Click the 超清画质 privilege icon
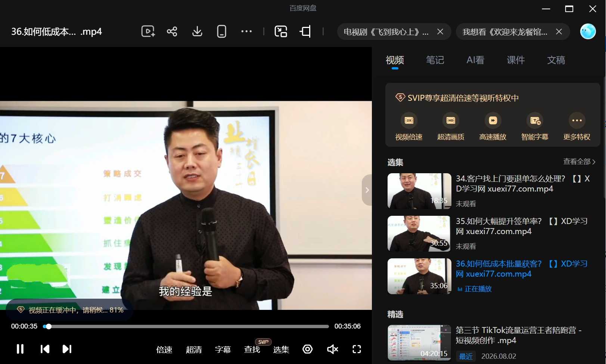 [x=451, y=121]
